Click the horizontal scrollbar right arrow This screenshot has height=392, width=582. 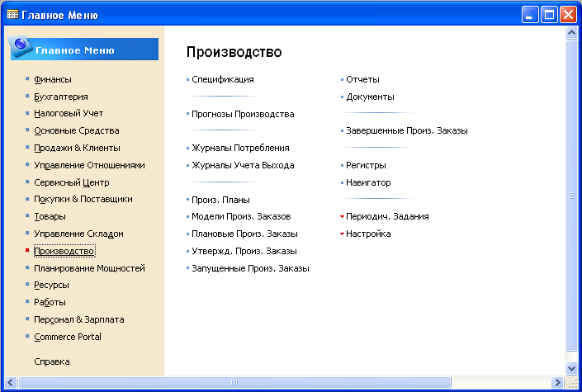tap(557, 382)
